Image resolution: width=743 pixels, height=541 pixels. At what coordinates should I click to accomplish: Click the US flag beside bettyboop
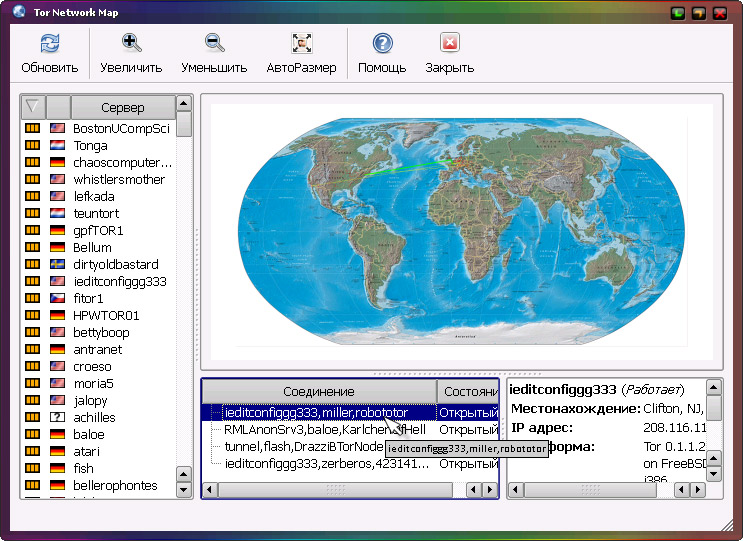57,332
